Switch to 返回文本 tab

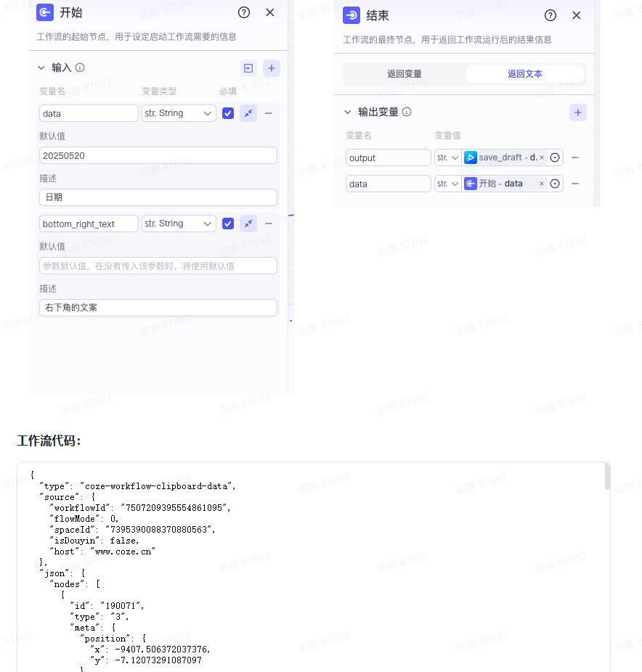coord(525,74)
